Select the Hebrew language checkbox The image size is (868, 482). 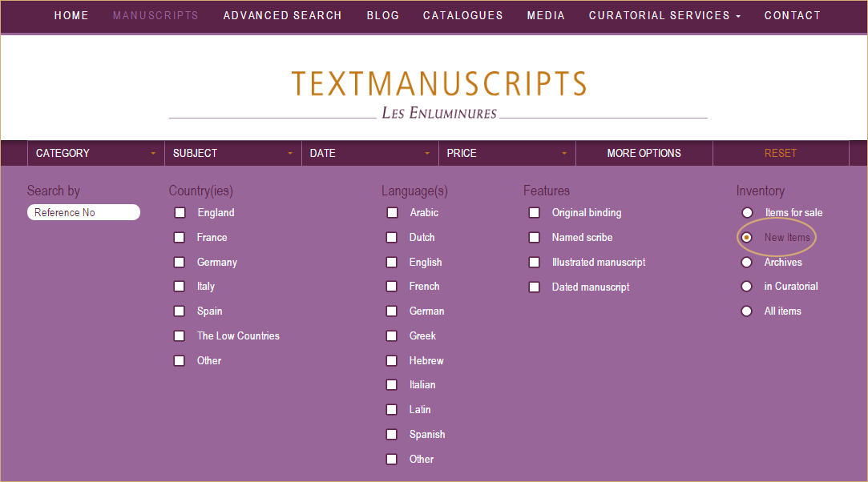(x=392, y=361)
